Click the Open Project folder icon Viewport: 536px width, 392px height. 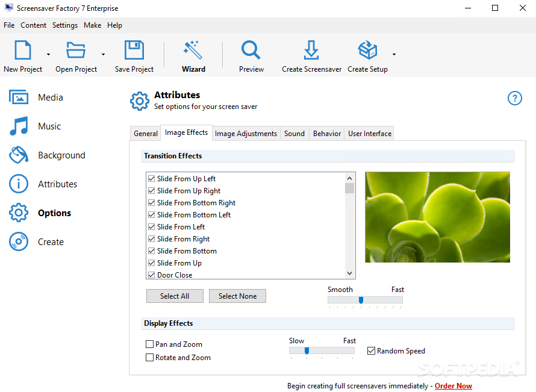tap(75, 50)
